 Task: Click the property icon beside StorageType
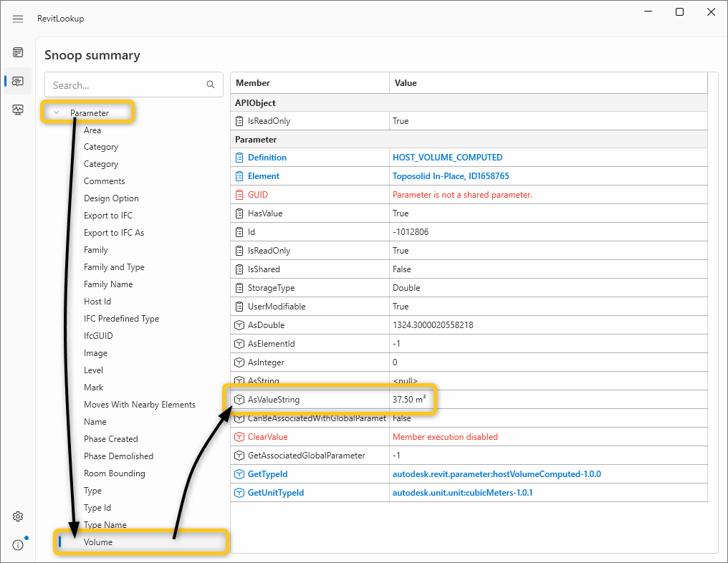coord(240,287)
